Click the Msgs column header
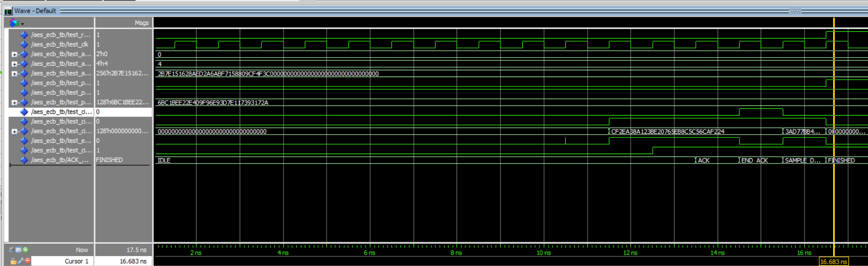The height and width of the screenshot is (266, 868). (141, 23)
